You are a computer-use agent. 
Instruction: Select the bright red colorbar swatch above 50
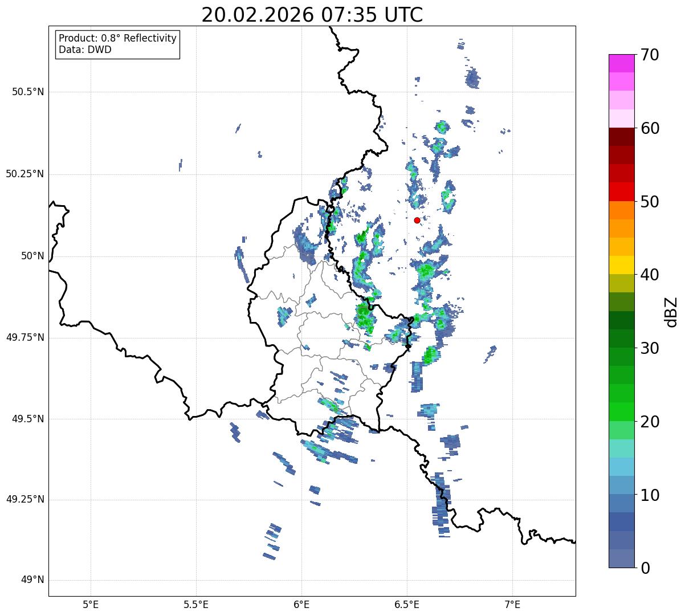click(x=621, y=192)
